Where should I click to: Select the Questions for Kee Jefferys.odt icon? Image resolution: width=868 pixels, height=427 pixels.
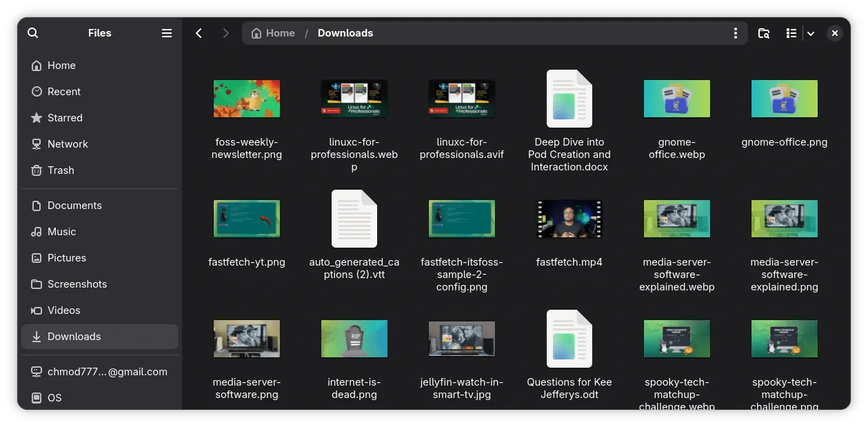click(569, 339)
